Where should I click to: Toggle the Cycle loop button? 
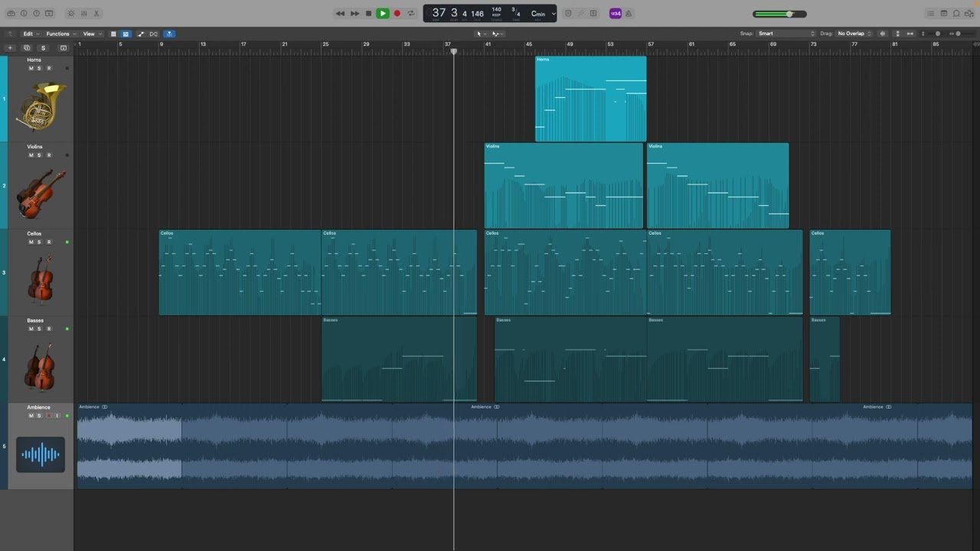[411, 14]
